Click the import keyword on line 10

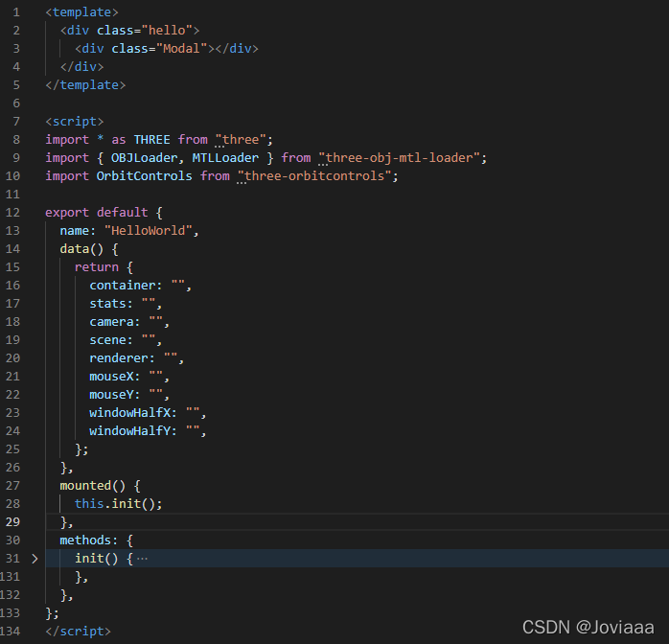pos(67,176)
